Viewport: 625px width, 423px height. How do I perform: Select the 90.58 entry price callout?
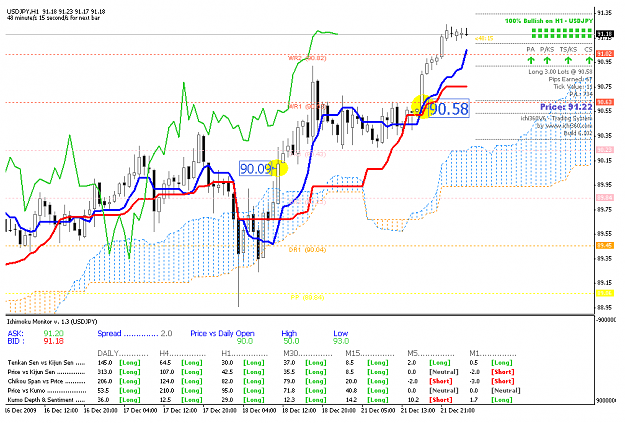pos(449,108)
